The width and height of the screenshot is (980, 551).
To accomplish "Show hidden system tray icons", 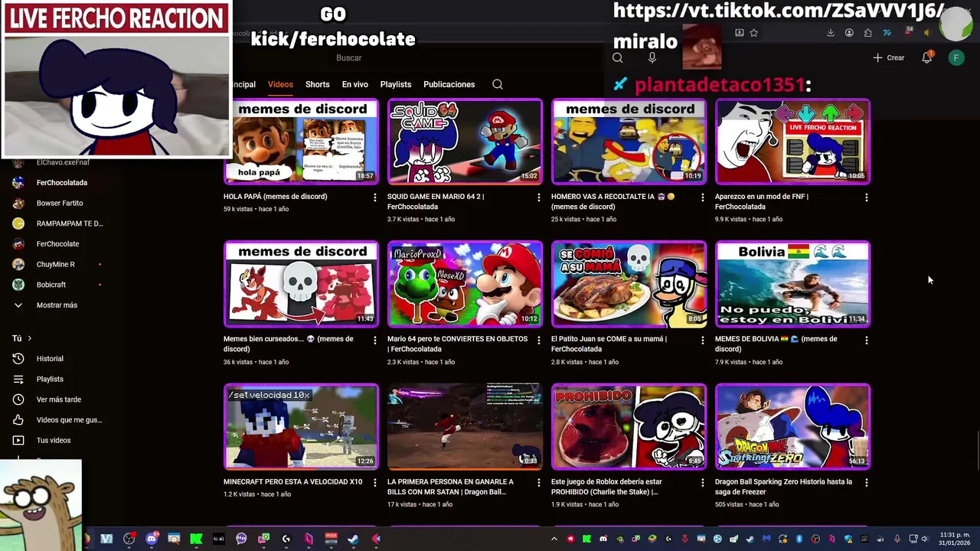I will click(554, 539).
